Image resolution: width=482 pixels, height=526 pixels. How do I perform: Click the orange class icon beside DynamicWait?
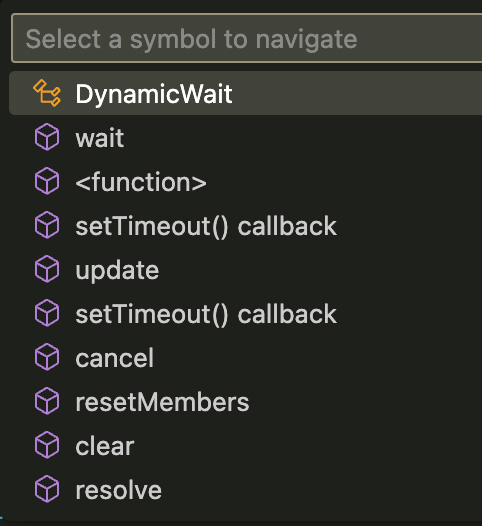[47, 93]
